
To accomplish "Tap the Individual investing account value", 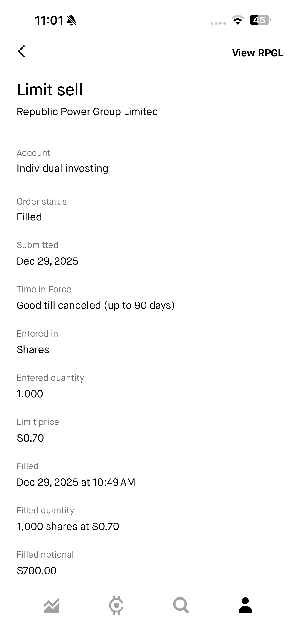I will click(62, 169).
